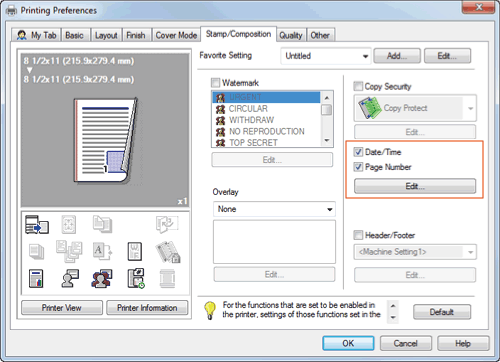Image resolution: width=500 pixels, height=362 pixels.
Task: Click the watermark list scroll up arrow
Action: (327, 98)
